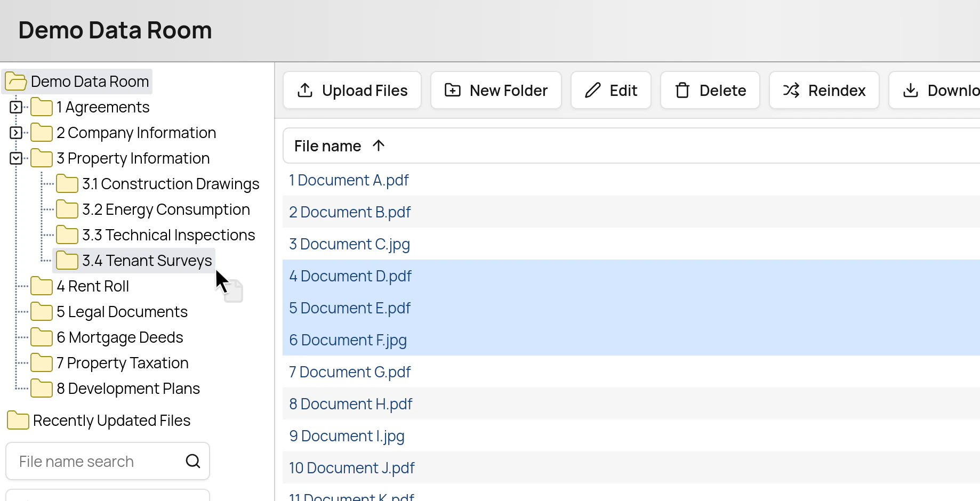The image size is (980, 501).
Task: Open the Recently Updated Files folder
Action: pos(111,420)
